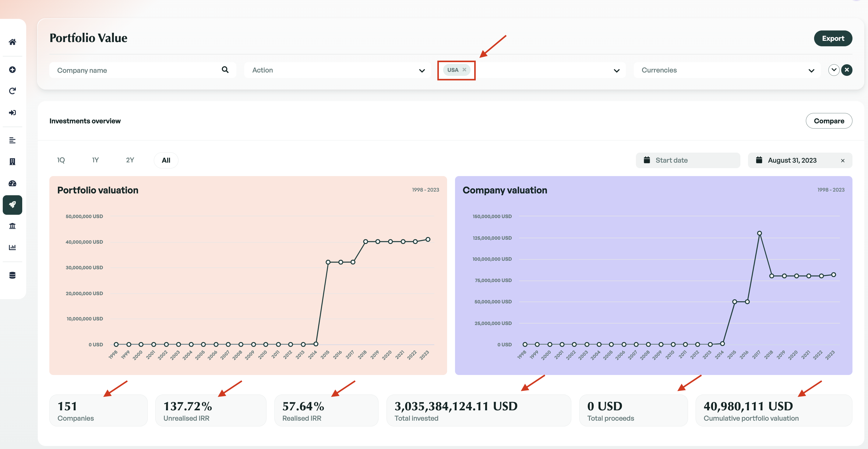Click the 125,000,000 USD axis label
This screenshot has width=868, height=449.
click(x=492, y=238)
